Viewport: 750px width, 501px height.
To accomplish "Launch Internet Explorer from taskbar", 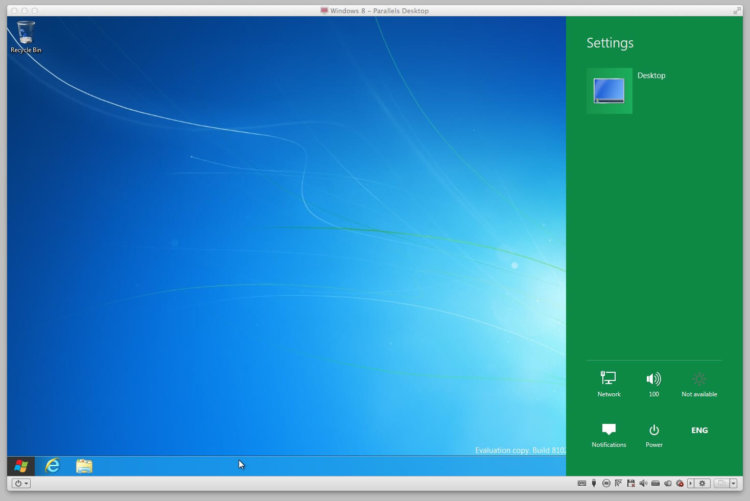I will pyautogui.click(x=52, y=466).
